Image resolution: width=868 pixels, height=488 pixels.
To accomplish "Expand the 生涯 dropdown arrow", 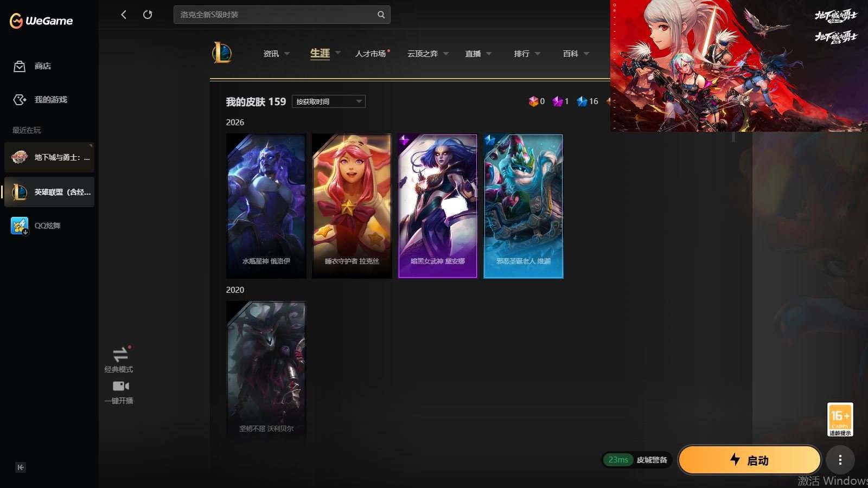I will tap(338, 53).
